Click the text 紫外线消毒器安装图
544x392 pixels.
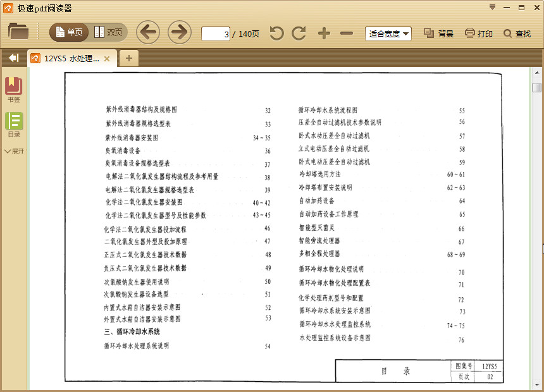pyautogui.click(x=132, y=138)
